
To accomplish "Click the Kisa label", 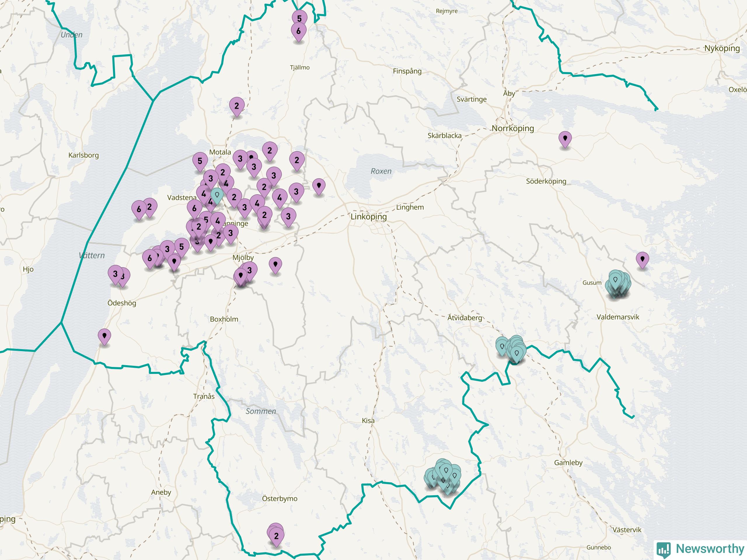I will 368,421.
